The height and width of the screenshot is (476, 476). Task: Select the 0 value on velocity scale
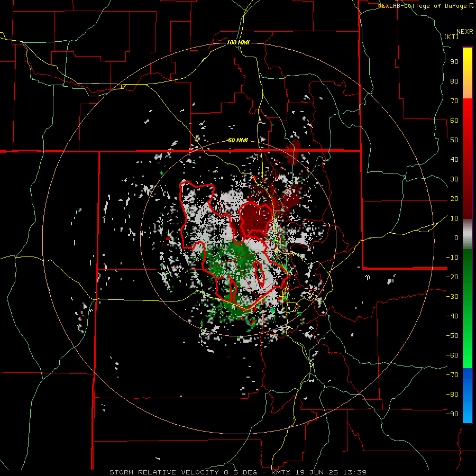click(x=456, y=237)
